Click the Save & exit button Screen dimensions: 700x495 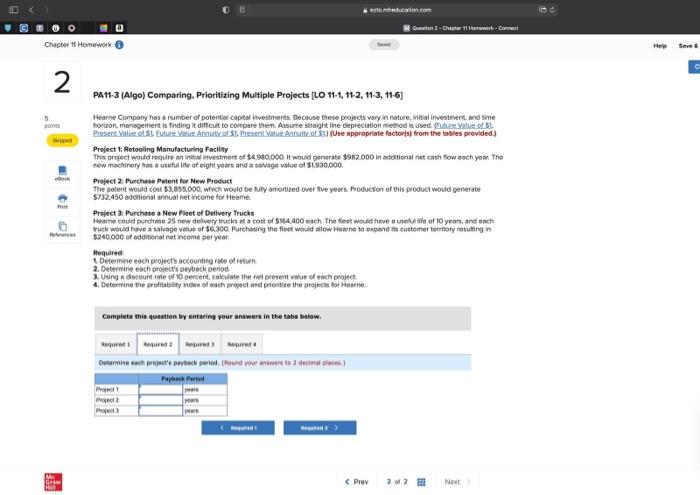688,46
